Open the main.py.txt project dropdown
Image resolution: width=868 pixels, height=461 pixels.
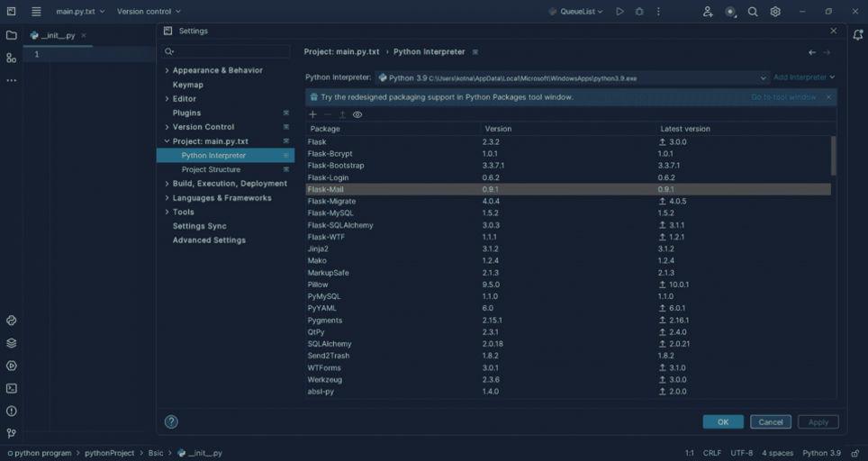[80, 11]
